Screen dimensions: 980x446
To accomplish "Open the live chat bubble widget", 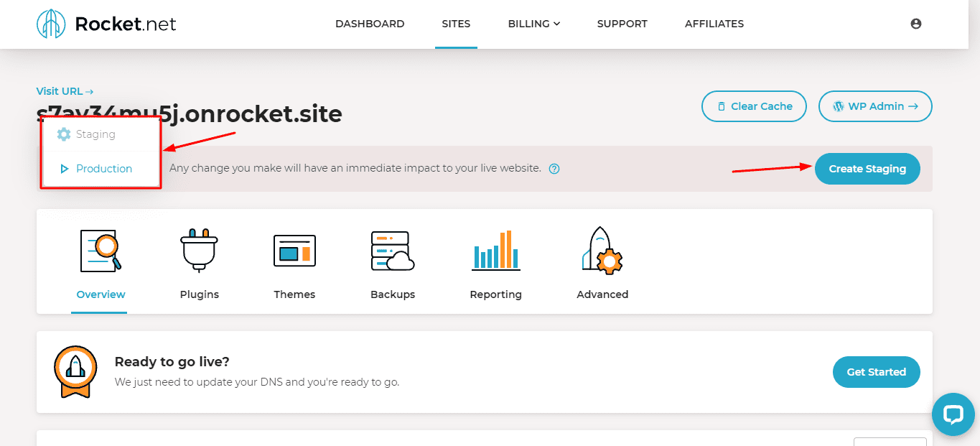I will click(x=953, y=414).
